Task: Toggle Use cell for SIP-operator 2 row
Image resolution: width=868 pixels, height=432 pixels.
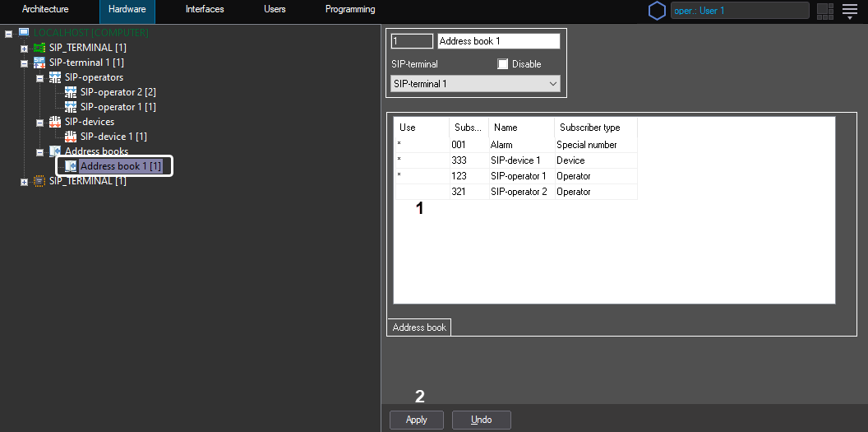Action: [421, 192]
